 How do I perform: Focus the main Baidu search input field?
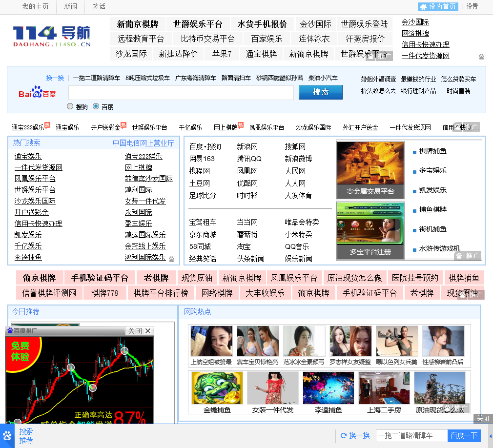181,92
